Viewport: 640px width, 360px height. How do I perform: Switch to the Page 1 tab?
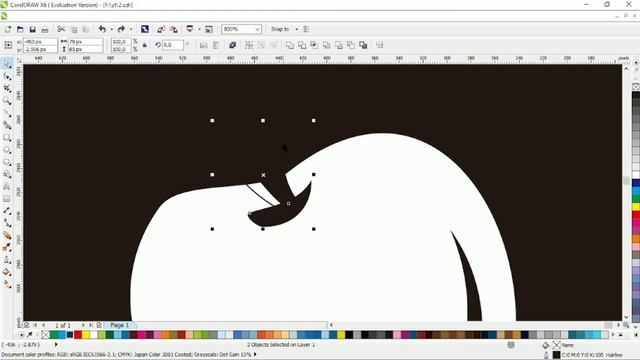(x=119, y=325)
